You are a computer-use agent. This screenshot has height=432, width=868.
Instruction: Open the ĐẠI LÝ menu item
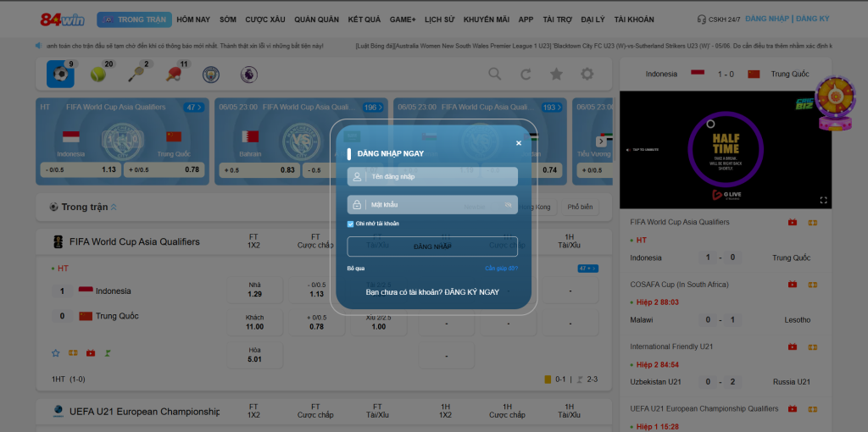[x=593, y=19]
